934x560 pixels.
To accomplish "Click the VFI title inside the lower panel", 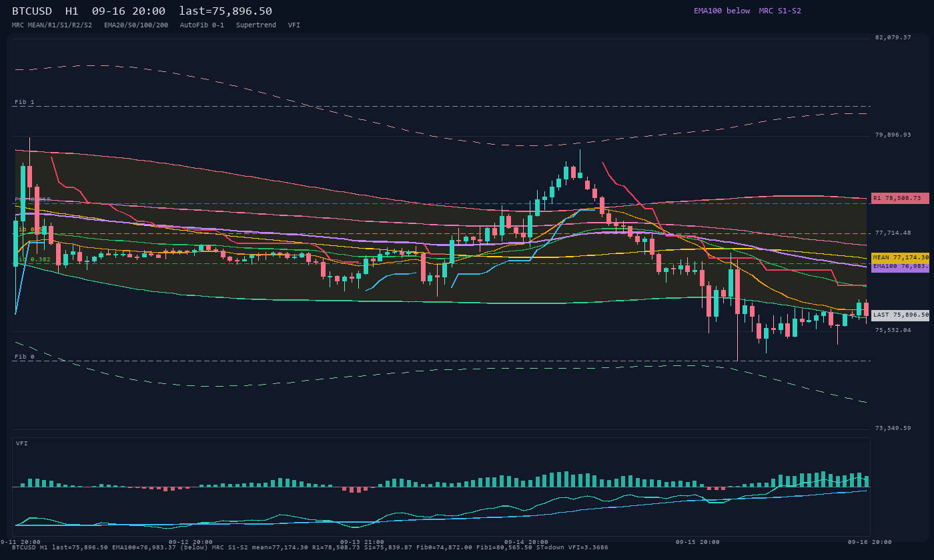I will click(22, 443).
